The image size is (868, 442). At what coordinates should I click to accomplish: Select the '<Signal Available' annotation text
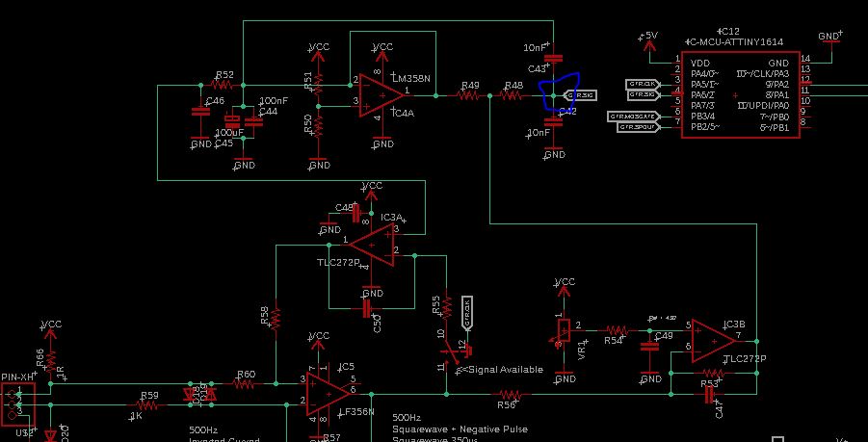pos(503,370)
